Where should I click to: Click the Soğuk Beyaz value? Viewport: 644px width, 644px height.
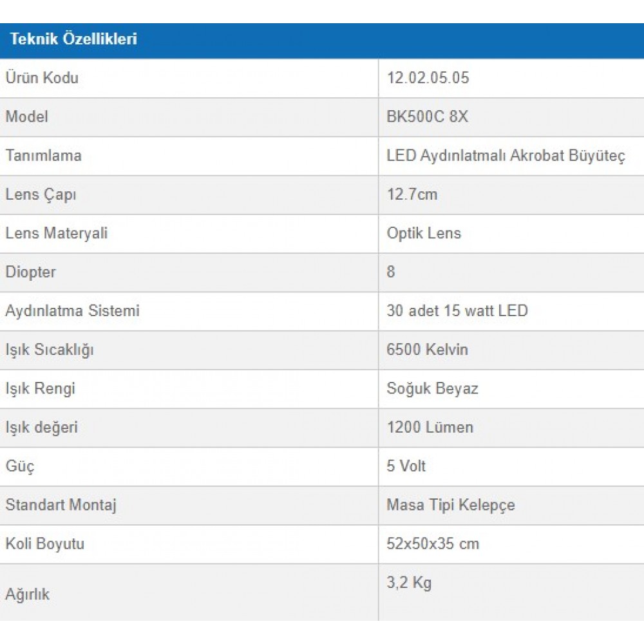pos(433,389)
